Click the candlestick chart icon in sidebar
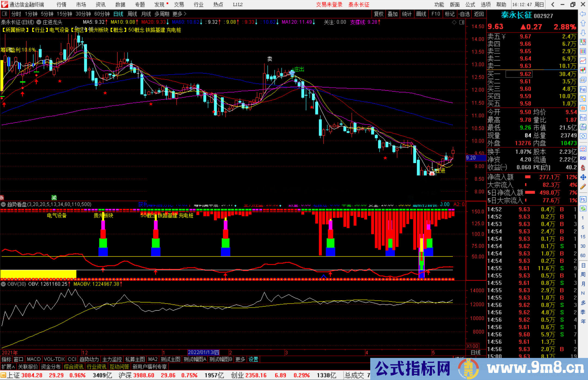The height and width of the screenshot is (380, 588). pyautogui.click(x=583, y=70)
